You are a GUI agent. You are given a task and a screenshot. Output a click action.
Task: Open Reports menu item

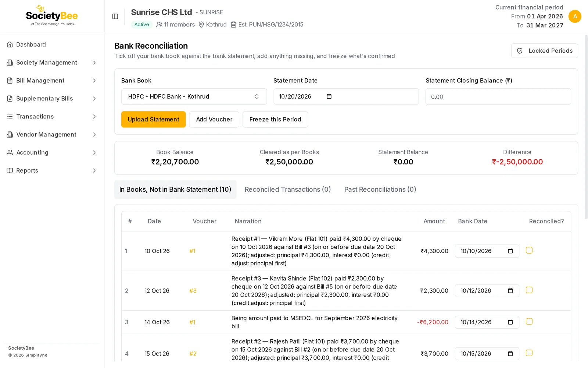(x=52, y=170)
